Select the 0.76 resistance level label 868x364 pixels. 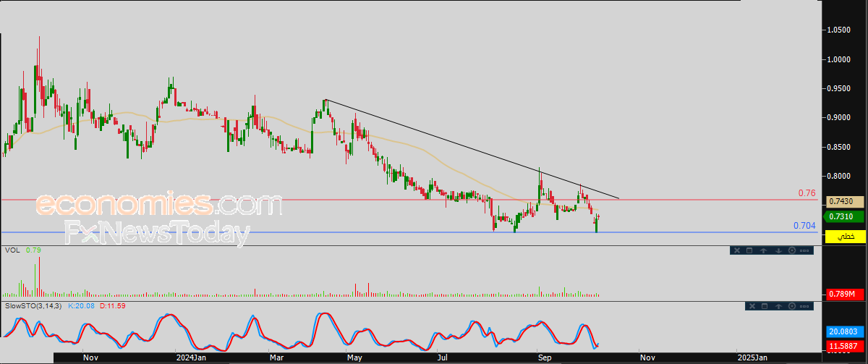pos(807,193)
